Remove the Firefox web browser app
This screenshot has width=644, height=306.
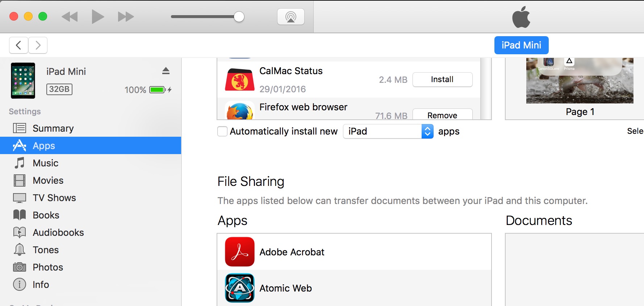pyautogui.click(x=442, y=114)
